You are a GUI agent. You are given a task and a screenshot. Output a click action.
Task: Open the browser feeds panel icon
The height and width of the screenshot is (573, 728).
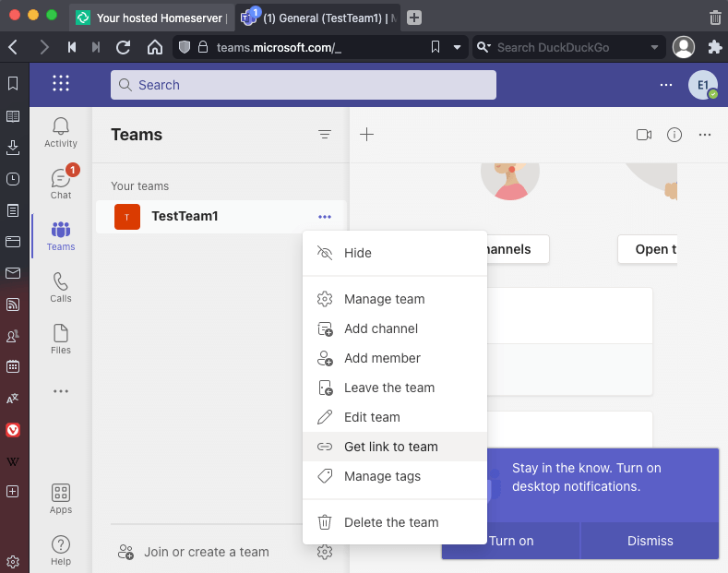tap(13, 304)
